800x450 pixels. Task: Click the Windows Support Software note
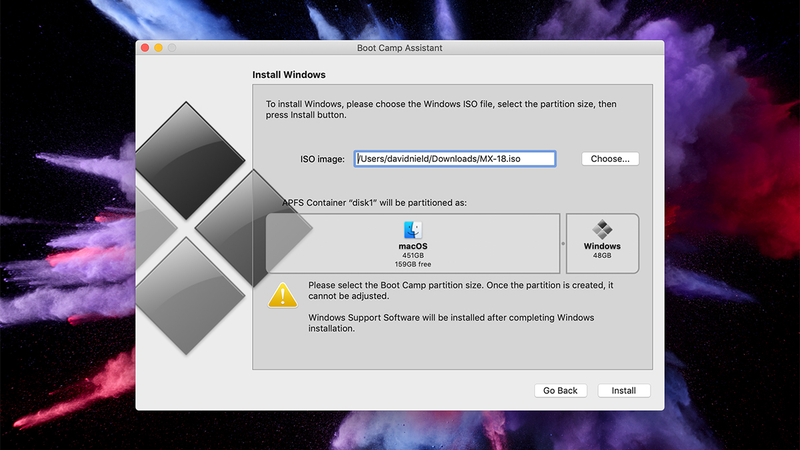(451, 323)
